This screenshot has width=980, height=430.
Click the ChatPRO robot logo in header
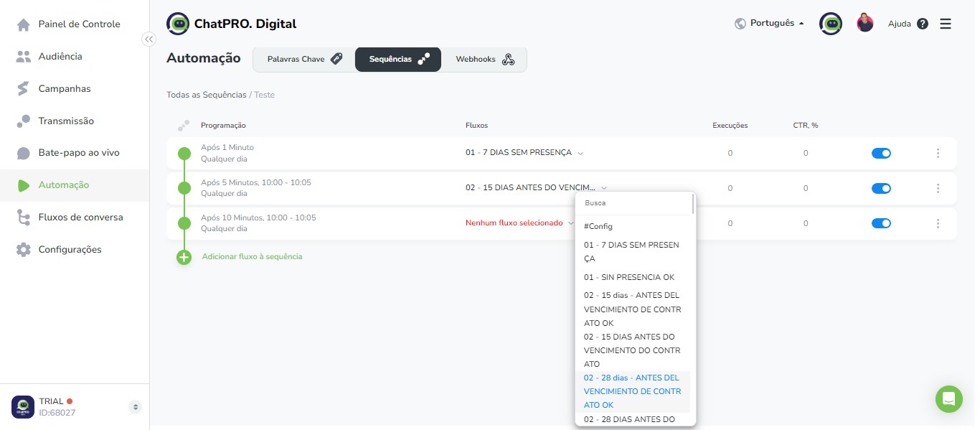(x=178, y=24)
